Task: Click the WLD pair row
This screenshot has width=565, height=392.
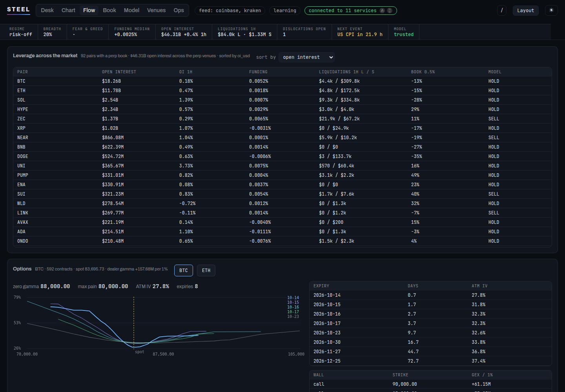Action: click(282, 203)
